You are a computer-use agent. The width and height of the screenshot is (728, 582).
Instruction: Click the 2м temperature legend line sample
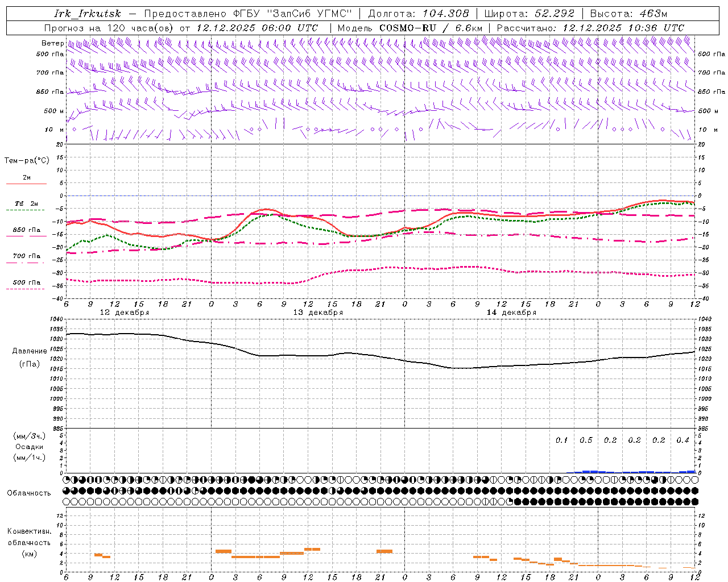26,184
